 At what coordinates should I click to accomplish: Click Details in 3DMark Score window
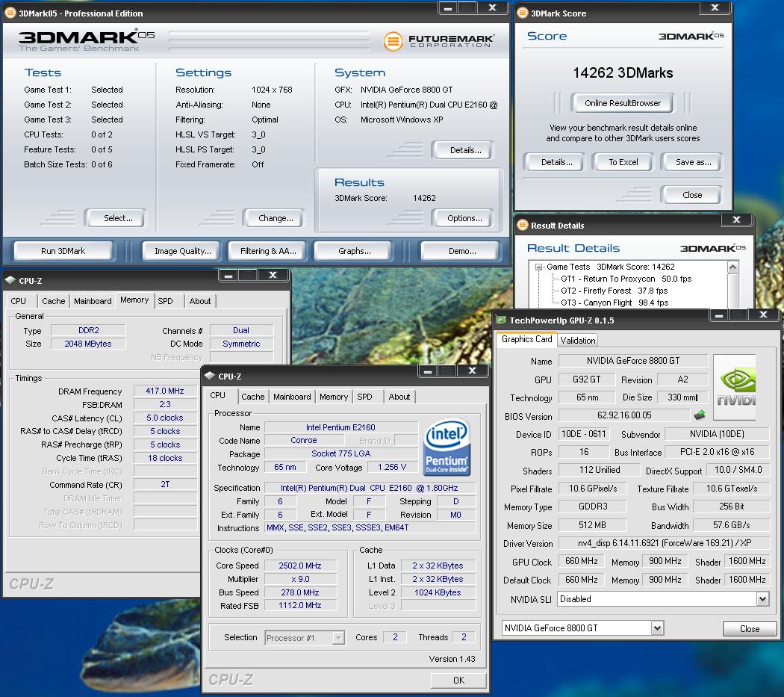pos(555,162)
